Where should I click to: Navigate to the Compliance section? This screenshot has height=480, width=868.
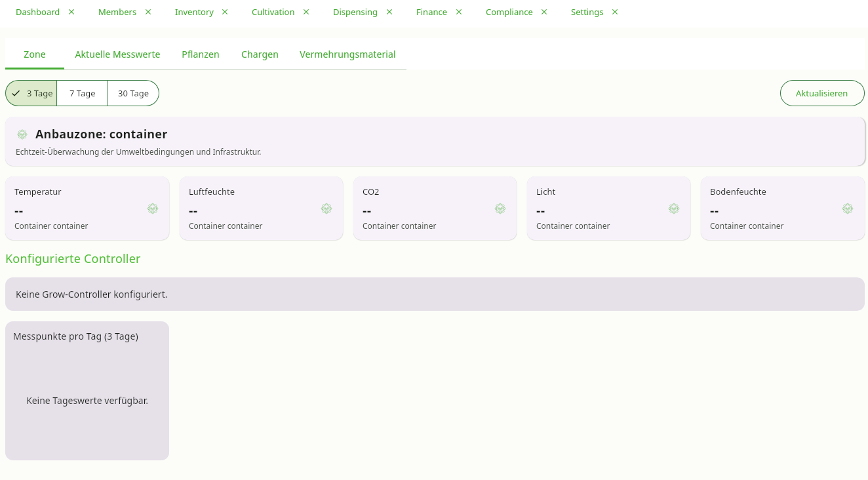click(509, 12)
